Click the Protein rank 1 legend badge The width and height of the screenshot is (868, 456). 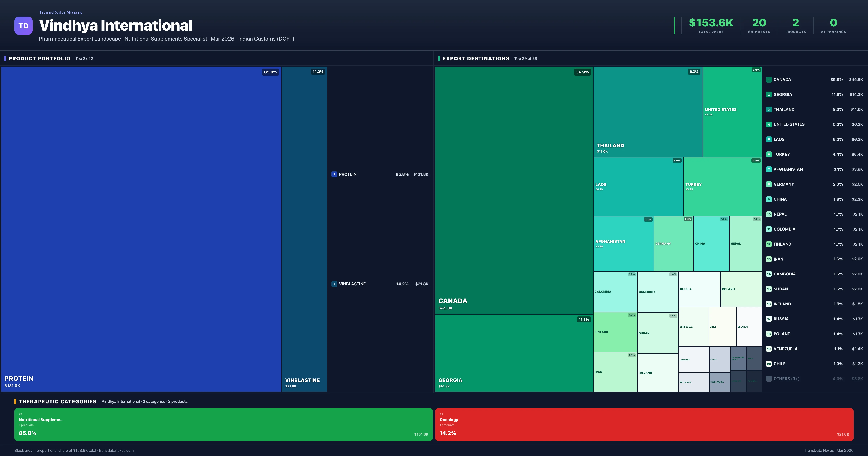[334, 174]
